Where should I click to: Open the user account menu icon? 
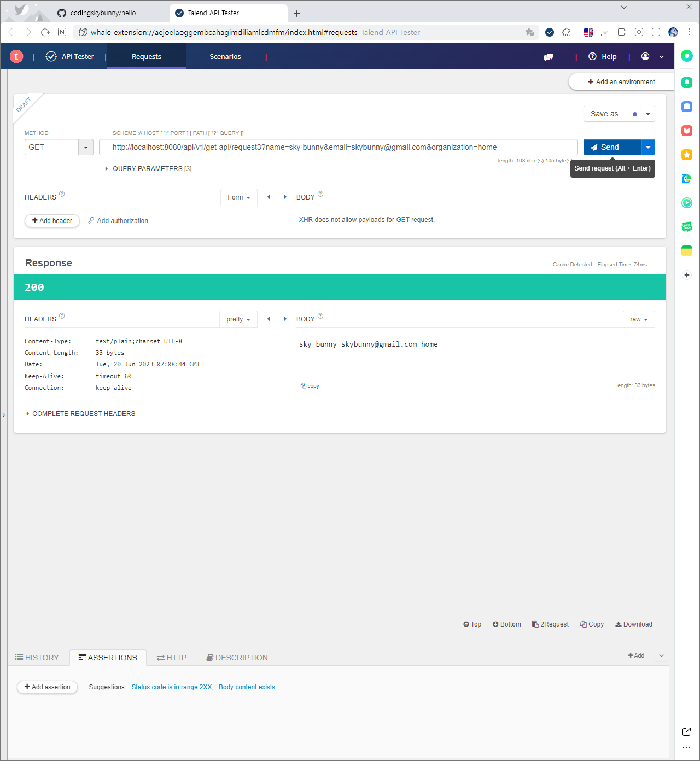click(x=645, y=56)
